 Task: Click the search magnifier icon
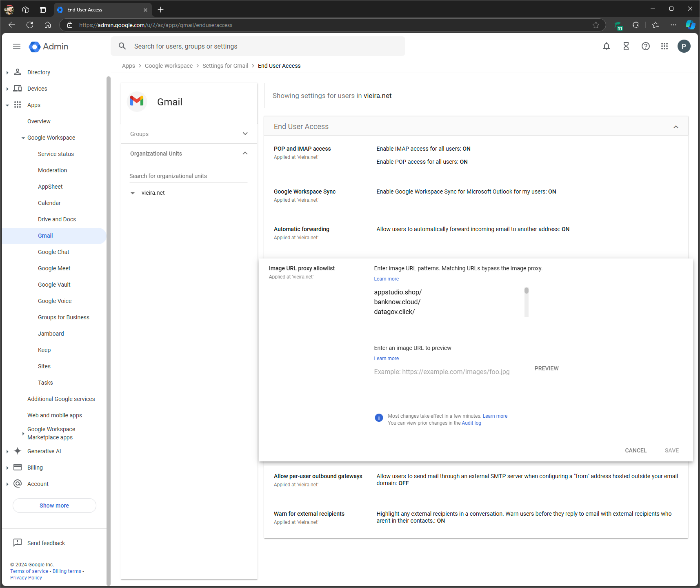coord(122,46)
